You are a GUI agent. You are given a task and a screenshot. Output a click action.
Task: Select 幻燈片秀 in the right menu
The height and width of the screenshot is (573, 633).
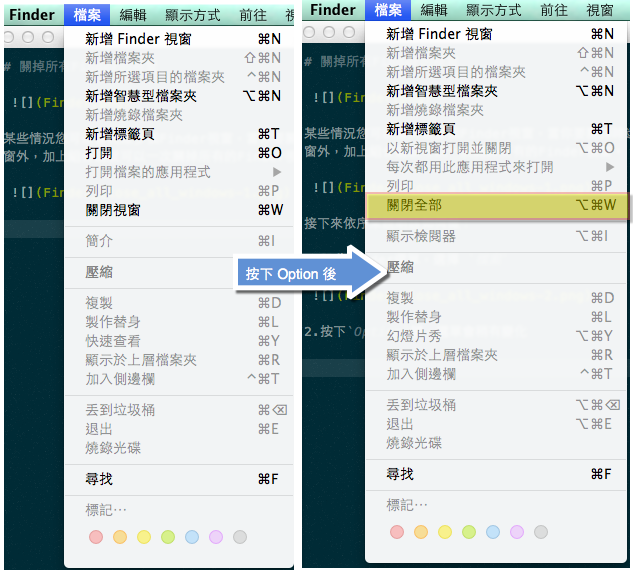pyautogui.click(x=414, y=336)
